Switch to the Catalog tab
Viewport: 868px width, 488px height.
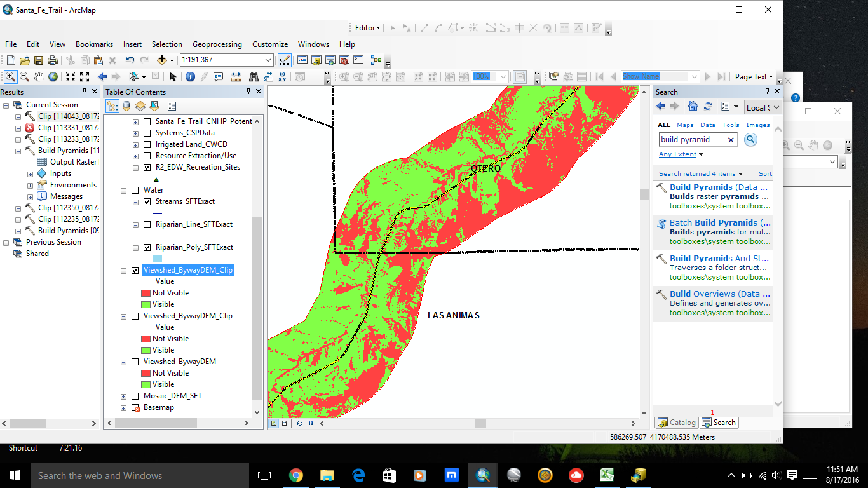(x=677, y=423)
